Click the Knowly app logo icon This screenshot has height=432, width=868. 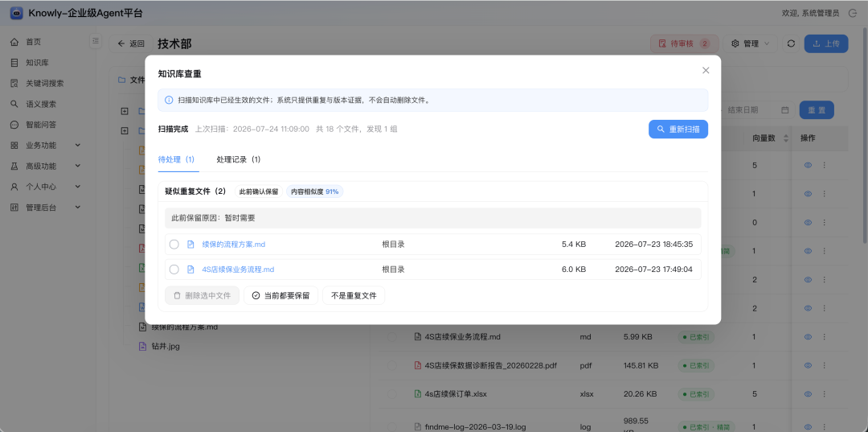(x=17, y=13)
